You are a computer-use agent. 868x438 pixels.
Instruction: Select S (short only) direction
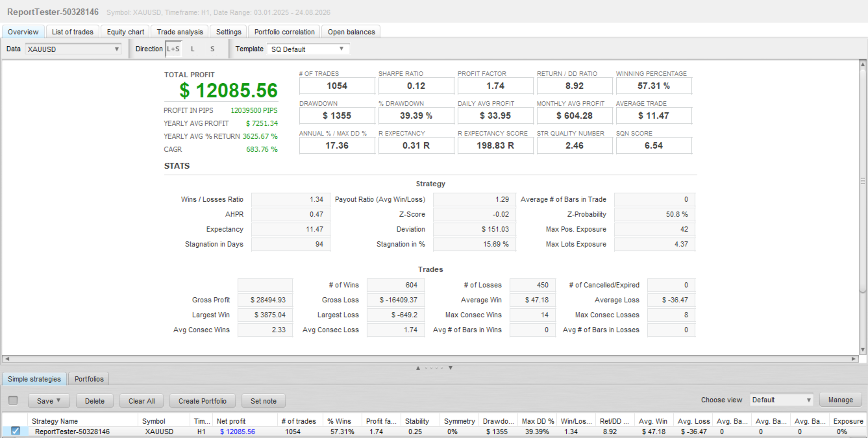tap(212, 49)
